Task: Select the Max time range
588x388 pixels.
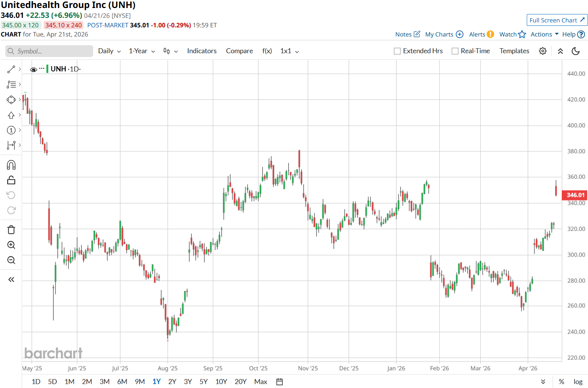Action: point(261,382)
